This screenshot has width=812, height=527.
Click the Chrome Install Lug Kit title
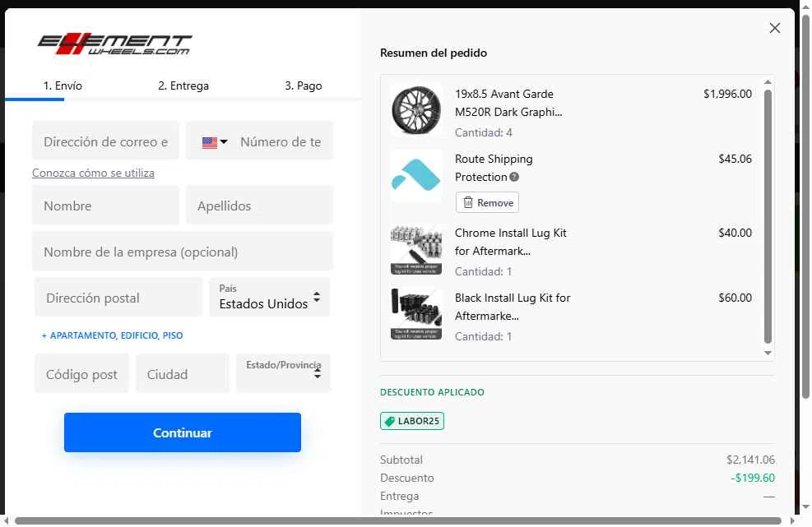511,242
